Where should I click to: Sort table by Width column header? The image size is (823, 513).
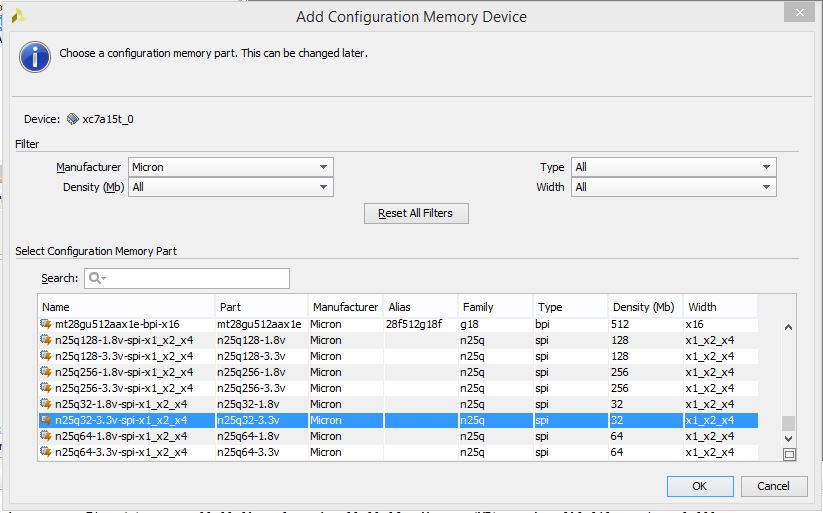pyautogui.click(x=721, y=307)
